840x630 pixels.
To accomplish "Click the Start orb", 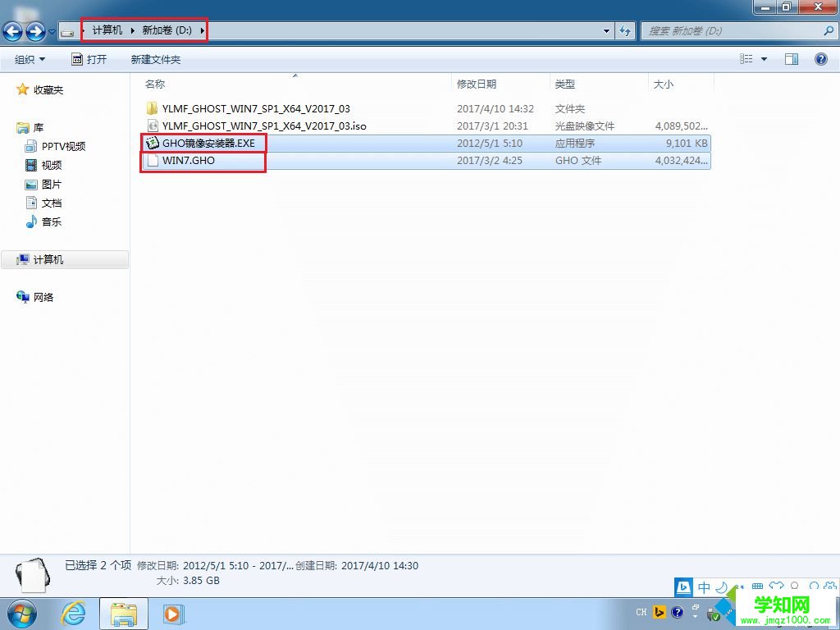I will coord(21,613).
